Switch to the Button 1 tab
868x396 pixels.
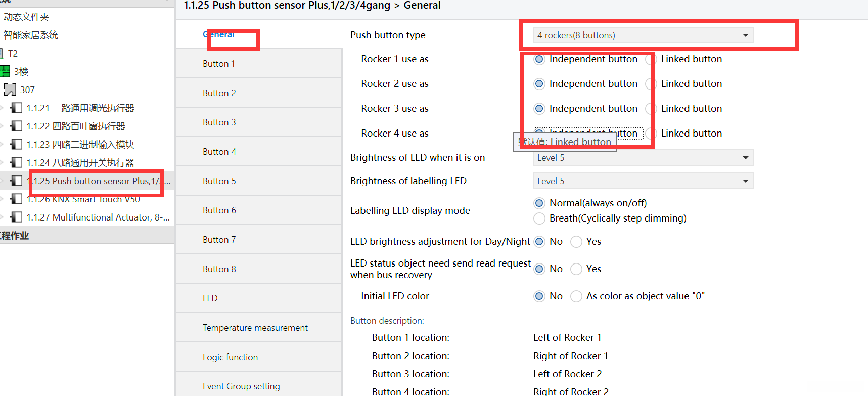219,64
